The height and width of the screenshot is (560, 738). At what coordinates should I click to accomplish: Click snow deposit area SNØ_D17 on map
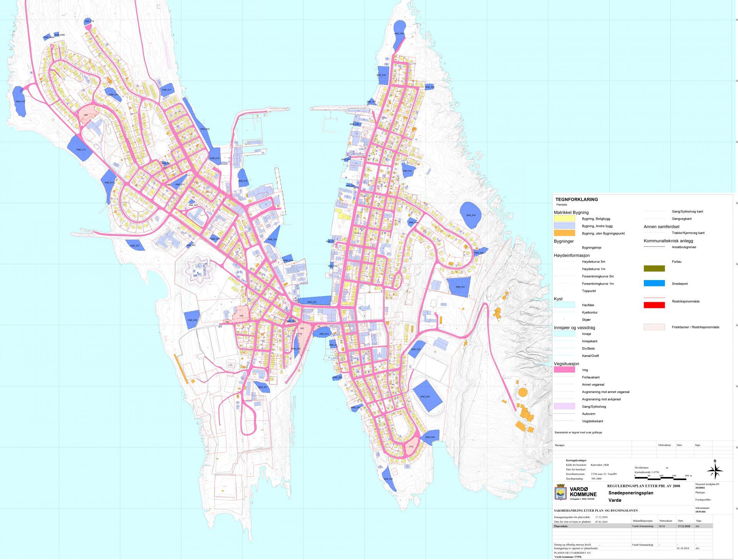coord(167,89)
